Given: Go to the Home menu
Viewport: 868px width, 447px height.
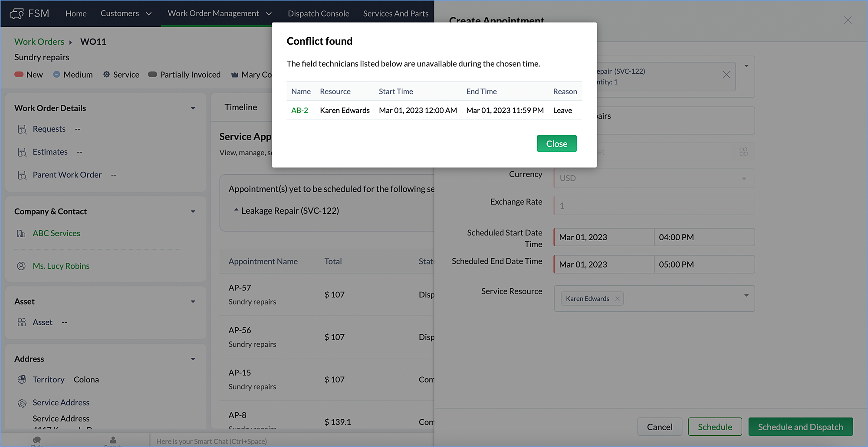Looking at the screenshot, I should pos(76,13).
